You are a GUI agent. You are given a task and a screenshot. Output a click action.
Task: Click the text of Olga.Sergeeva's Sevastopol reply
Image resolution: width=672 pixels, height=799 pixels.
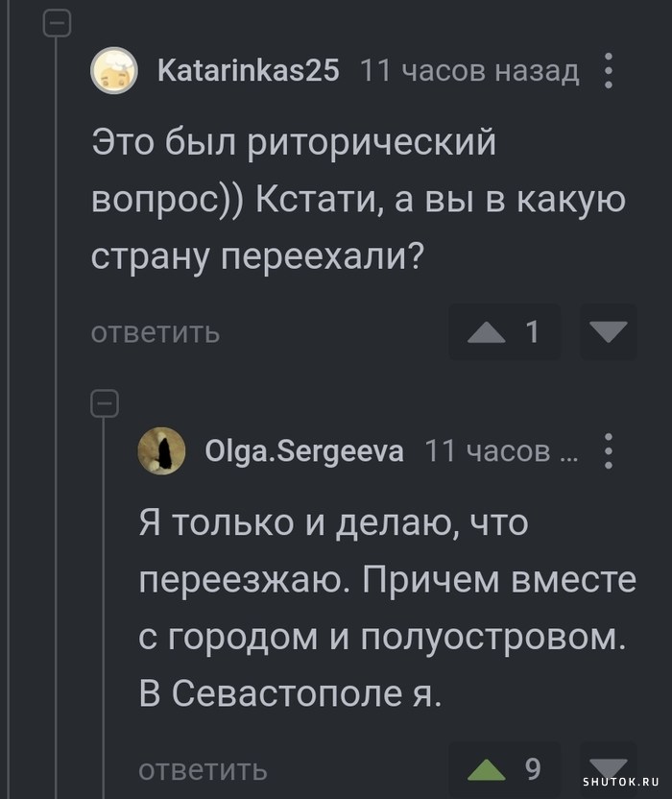384,609
